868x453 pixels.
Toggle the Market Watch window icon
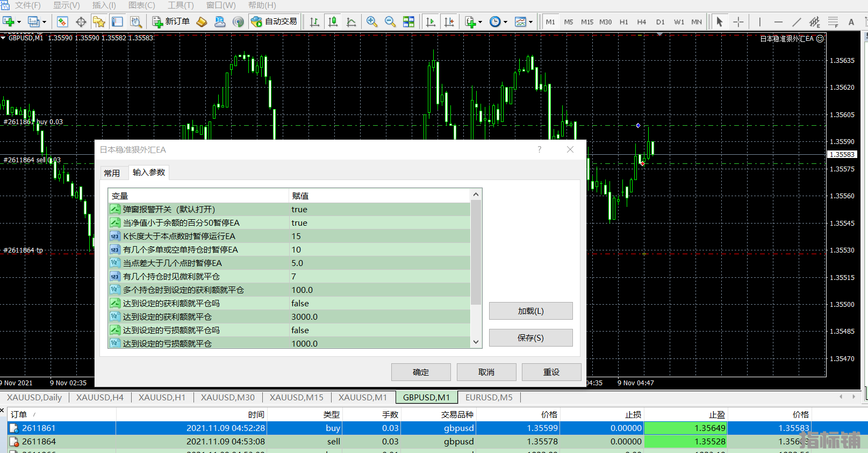point(62,21)
